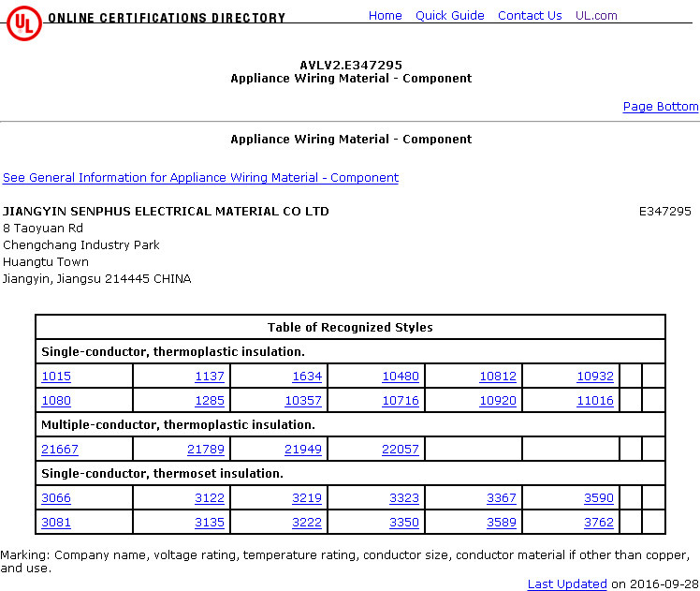
Task: Click the AVLV2.E347295 heading text
Action: pos(351,66)
